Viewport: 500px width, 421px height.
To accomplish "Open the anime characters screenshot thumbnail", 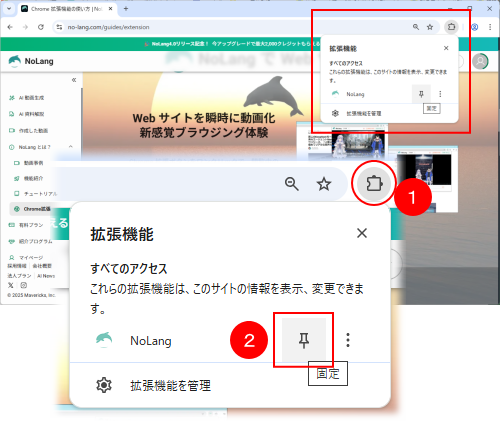I will [343, 140].
